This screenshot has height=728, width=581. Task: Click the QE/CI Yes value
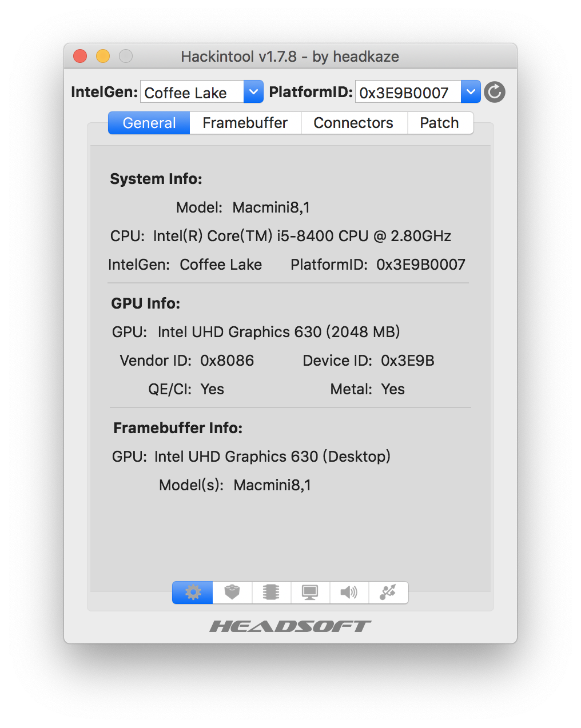click(212, 389)
